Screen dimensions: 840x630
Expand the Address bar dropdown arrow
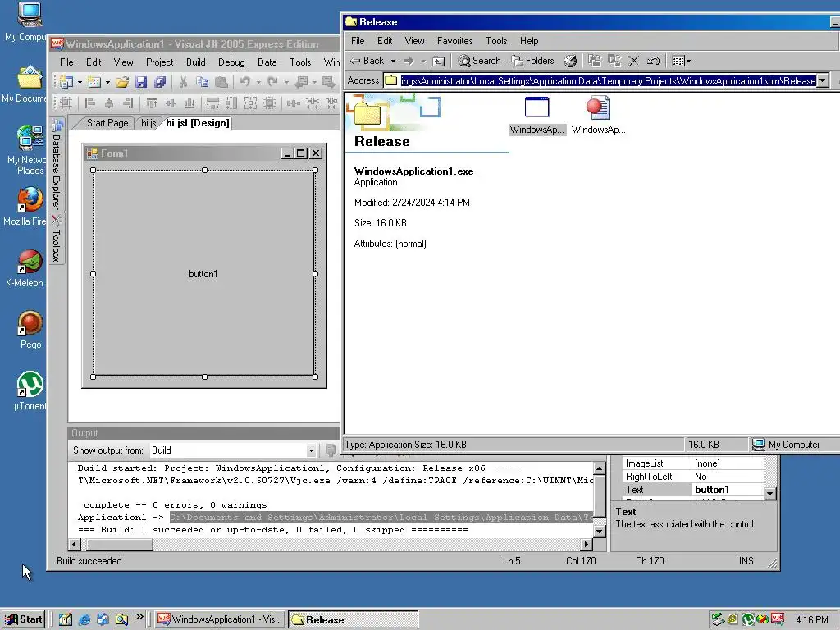point(823,81)
